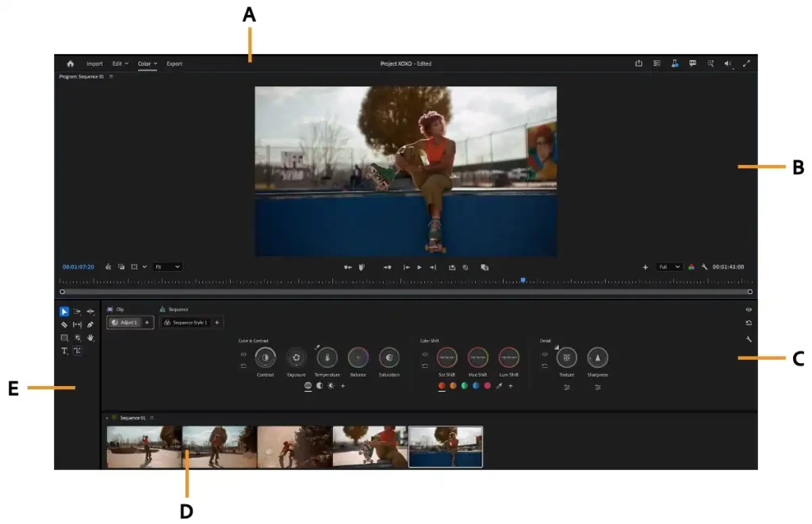Open the Lumetri scopes color icon
Viewport: 812px width, 524px height.
pos(691,267)
